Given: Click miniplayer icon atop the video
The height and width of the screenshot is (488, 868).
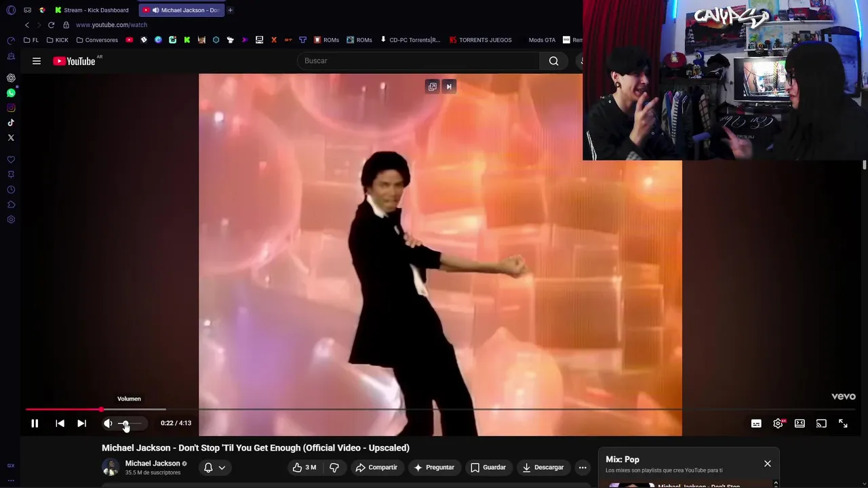Looking at the screenshot, I should point(433,87).
